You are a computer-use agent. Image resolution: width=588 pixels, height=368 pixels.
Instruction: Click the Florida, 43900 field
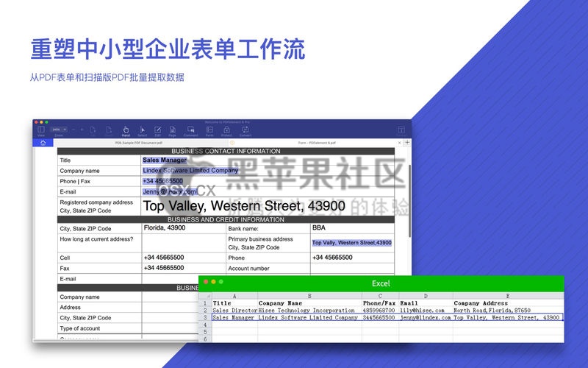[x=183, y=227]
